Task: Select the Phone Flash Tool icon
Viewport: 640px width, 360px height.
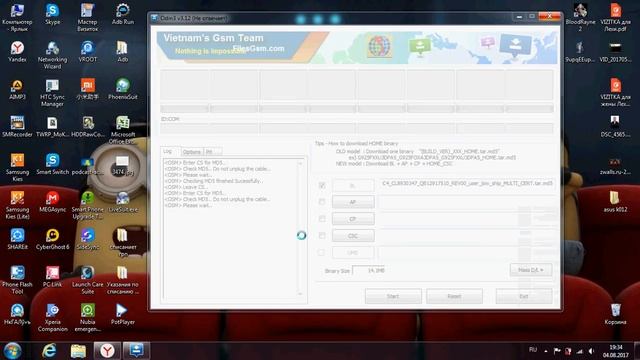Action: [17, 280]
